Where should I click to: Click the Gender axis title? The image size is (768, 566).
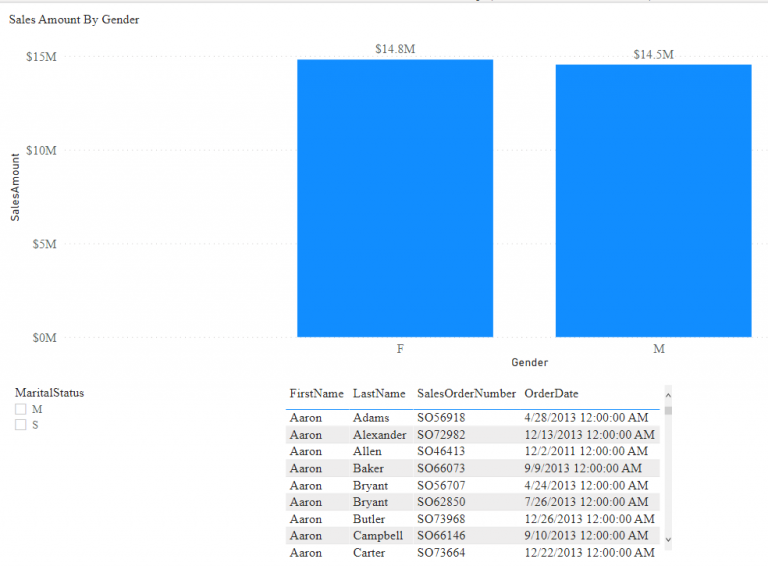(x=529, y=362)
